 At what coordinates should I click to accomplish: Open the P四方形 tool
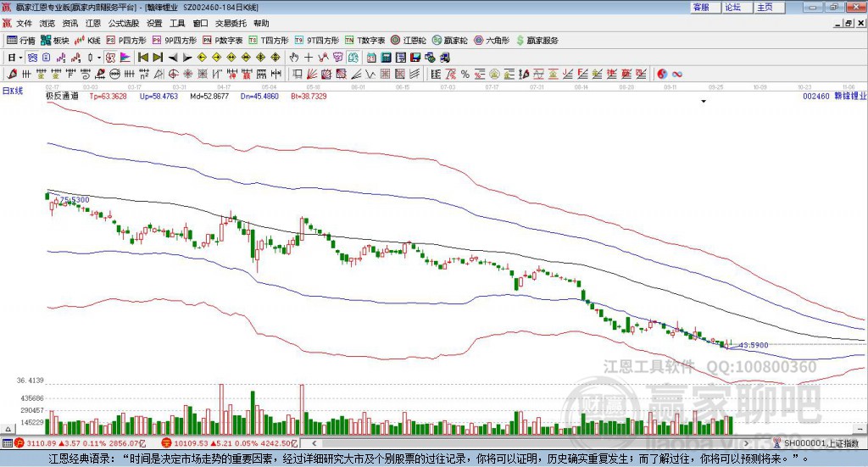[126, 41]
